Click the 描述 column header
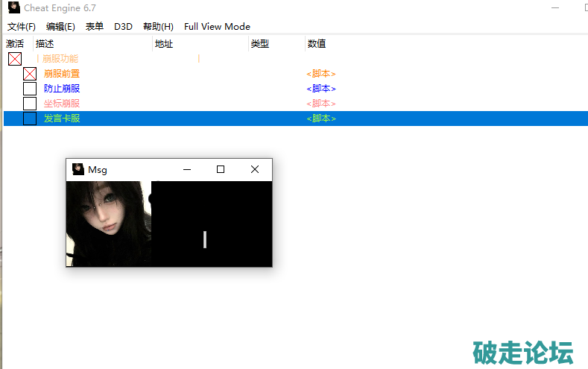The width and height of the screenshot is (588, 369). coord(45,44)
